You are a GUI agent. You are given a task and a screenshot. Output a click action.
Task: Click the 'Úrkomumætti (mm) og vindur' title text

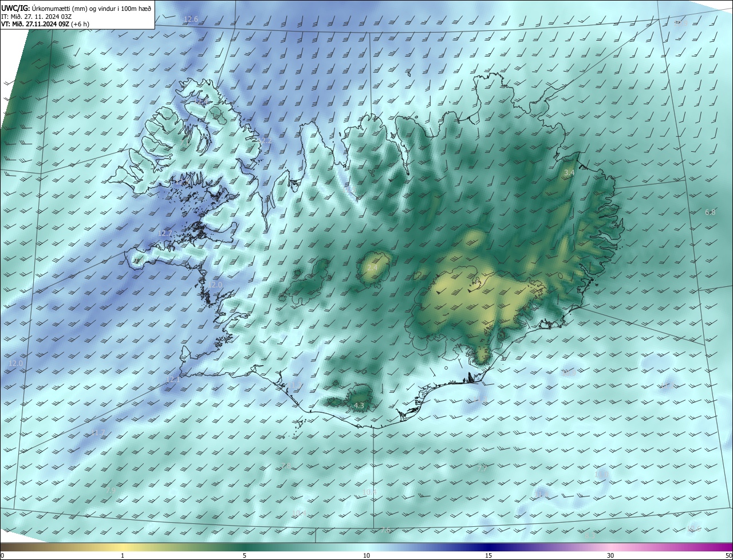point(73,8)
